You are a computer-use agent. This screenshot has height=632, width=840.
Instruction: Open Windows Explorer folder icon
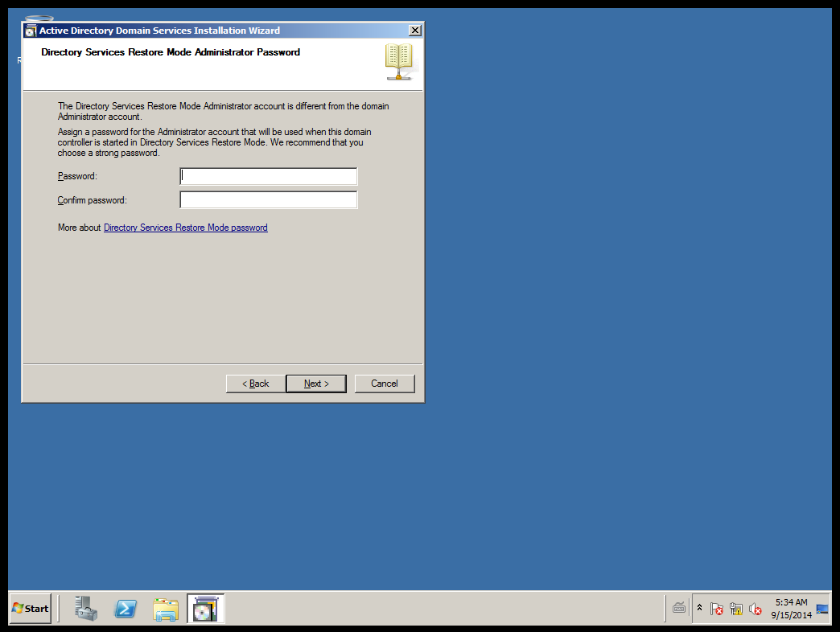pos(166,609)
